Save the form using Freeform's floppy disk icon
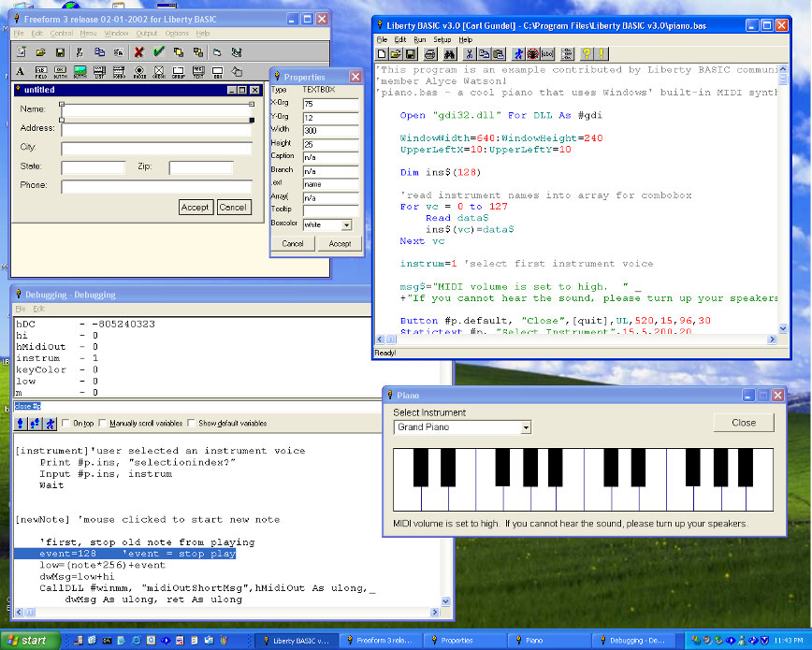812x650 pixels. [60, 52]
